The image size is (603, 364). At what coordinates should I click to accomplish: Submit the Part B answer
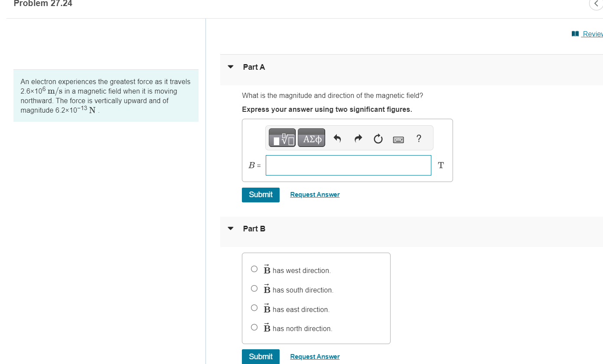pyautogui.click(x=260, y=356)
